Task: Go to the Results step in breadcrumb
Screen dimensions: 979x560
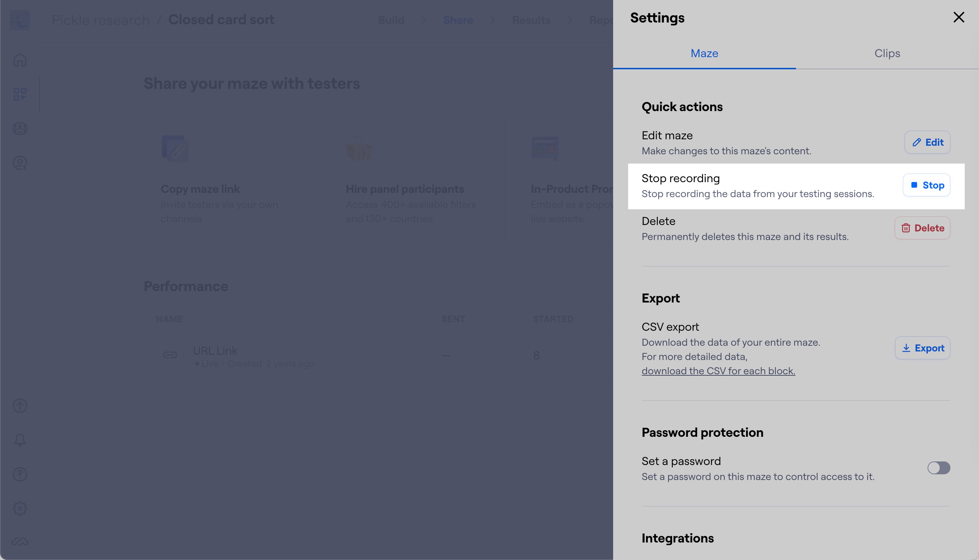Action: click(531, 20)
